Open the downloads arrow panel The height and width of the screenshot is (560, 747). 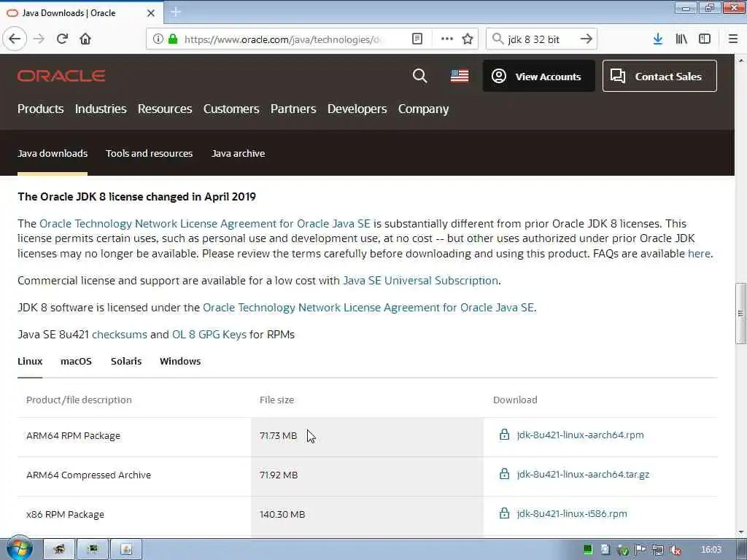[x=658, y=39]
